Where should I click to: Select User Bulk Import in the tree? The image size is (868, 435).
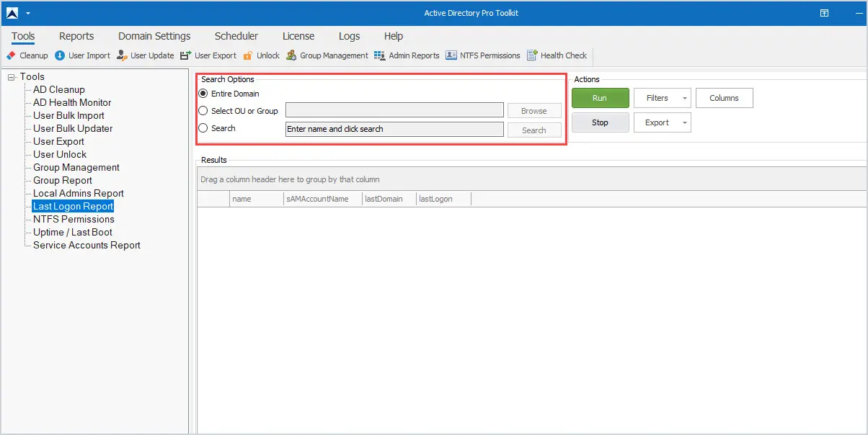(68, 115)
